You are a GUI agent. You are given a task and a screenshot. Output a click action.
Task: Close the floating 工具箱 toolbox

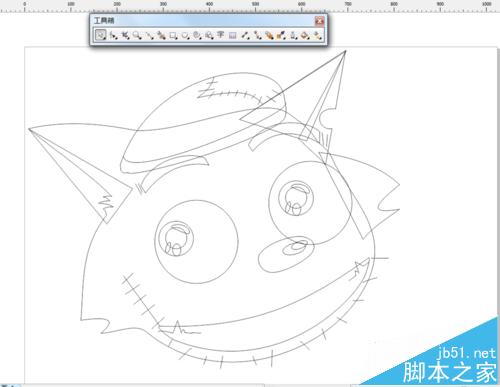pyautogui.click(x=319, y=21)
